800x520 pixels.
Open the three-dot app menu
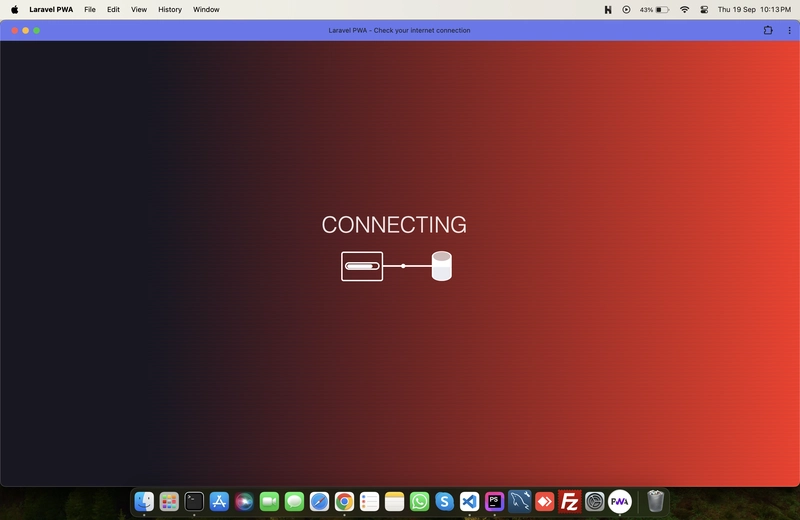point(789,30)
